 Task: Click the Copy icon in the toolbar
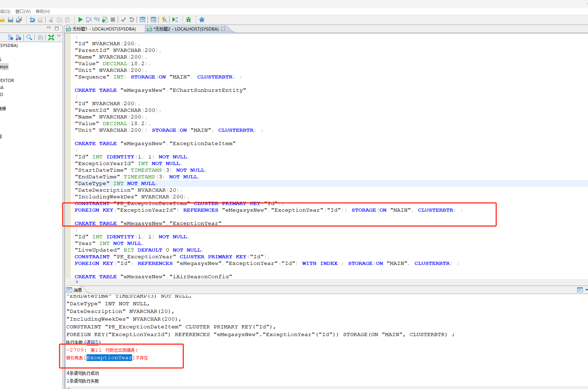coord(59,20)
